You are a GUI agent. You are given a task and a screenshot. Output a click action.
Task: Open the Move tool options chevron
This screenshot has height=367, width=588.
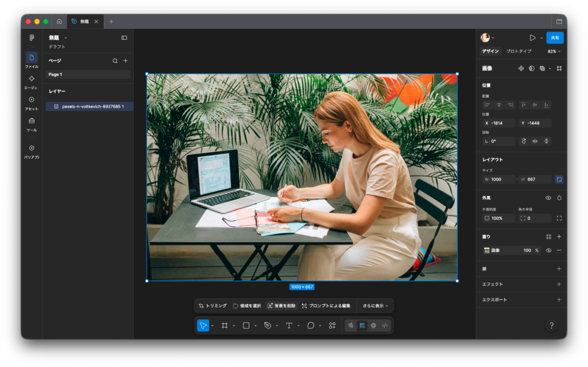[x=212, y=326]
